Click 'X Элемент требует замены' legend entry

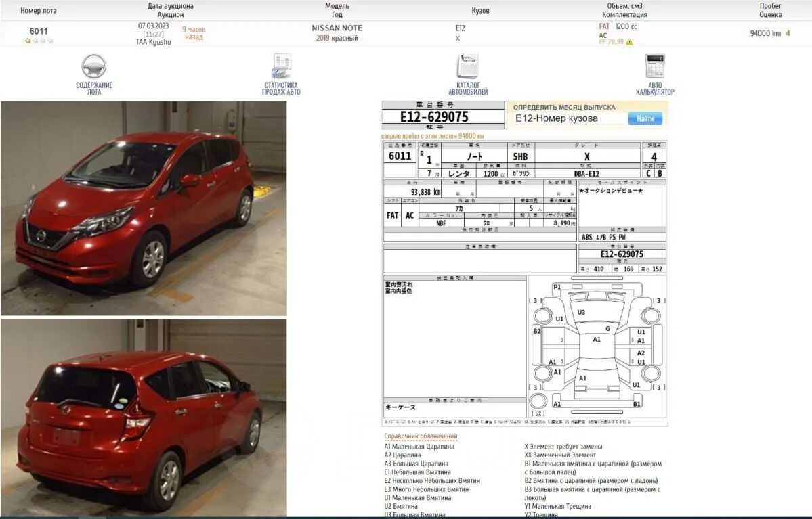563,447
